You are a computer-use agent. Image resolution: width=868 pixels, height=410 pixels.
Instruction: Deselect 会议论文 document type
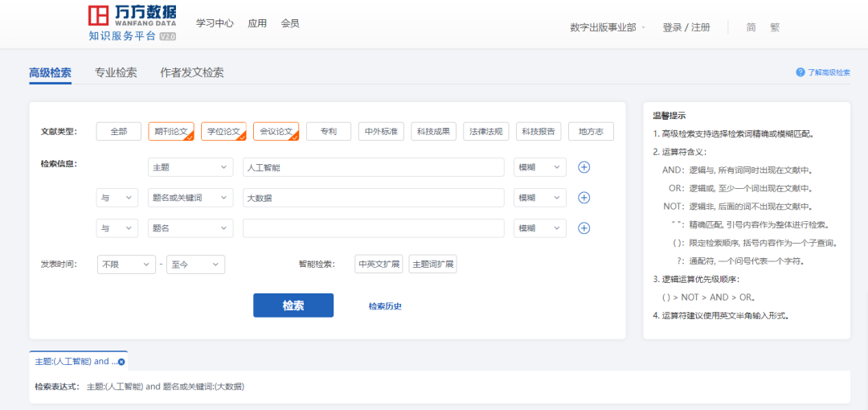pos(276,131)
